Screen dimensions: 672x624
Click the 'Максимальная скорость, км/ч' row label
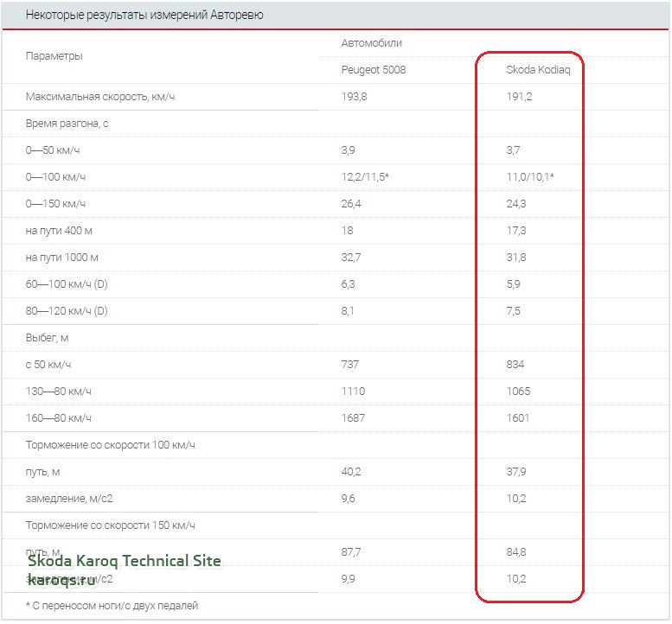[x=100, y=97]
